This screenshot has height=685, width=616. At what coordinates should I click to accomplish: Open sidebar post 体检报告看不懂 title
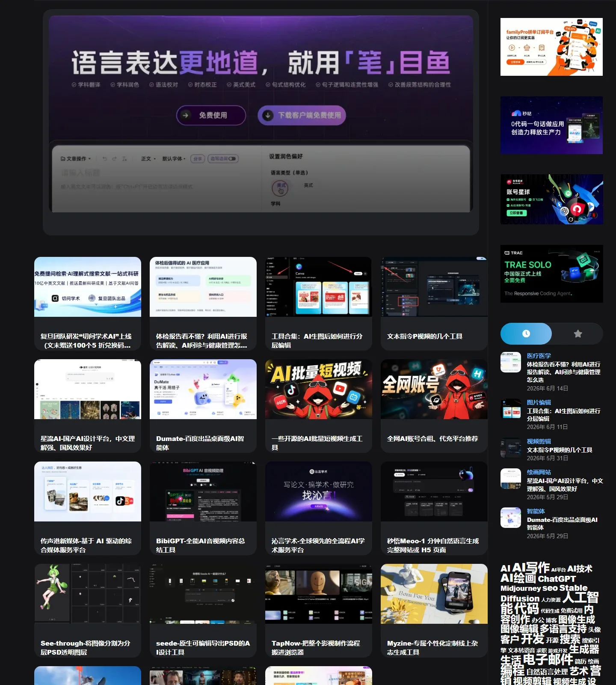[564, 372]
